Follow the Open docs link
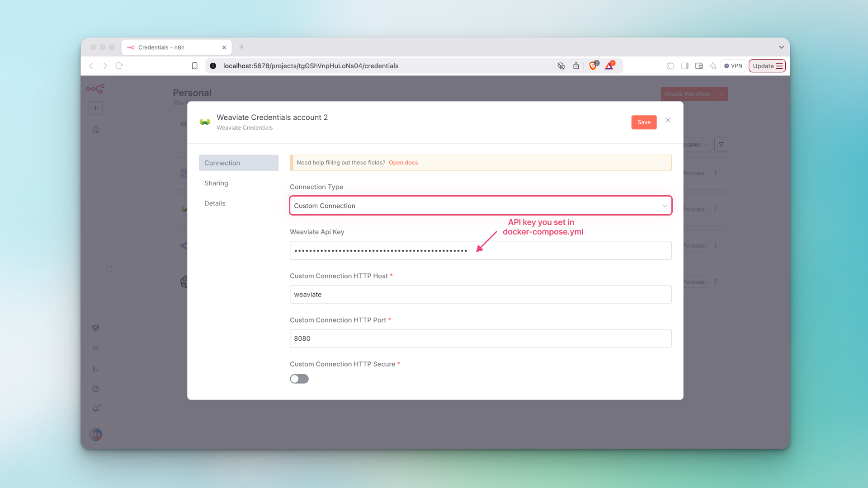 [x=403, y=163]
